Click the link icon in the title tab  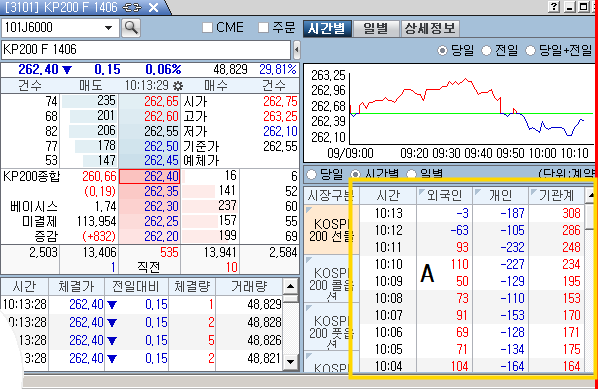pos(132,7)
